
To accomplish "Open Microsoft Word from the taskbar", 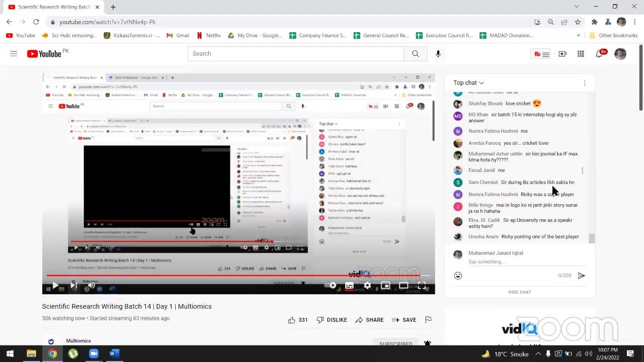I will (114, 353).
